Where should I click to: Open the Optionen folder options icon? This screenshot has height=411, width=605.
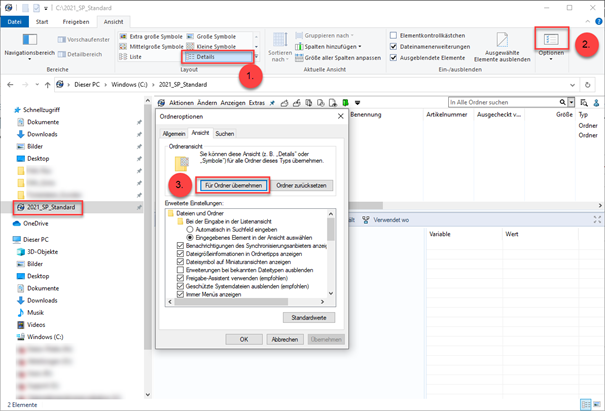(x=552, y=38)
